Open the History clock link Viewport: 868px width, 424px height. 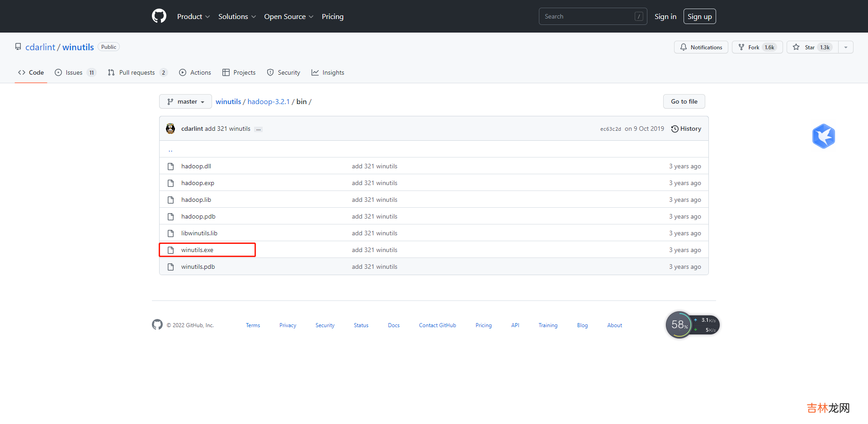[686, 129]
